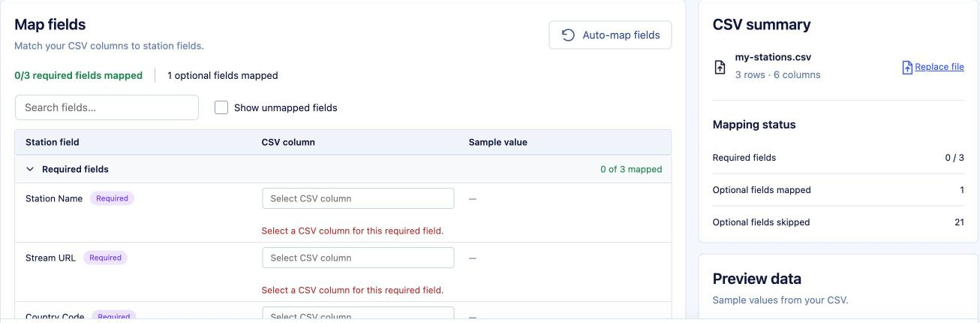Screen dimensions: 980x323
Task: Click the 1 optional fields mapped text
Action: [x=223, y=75]
